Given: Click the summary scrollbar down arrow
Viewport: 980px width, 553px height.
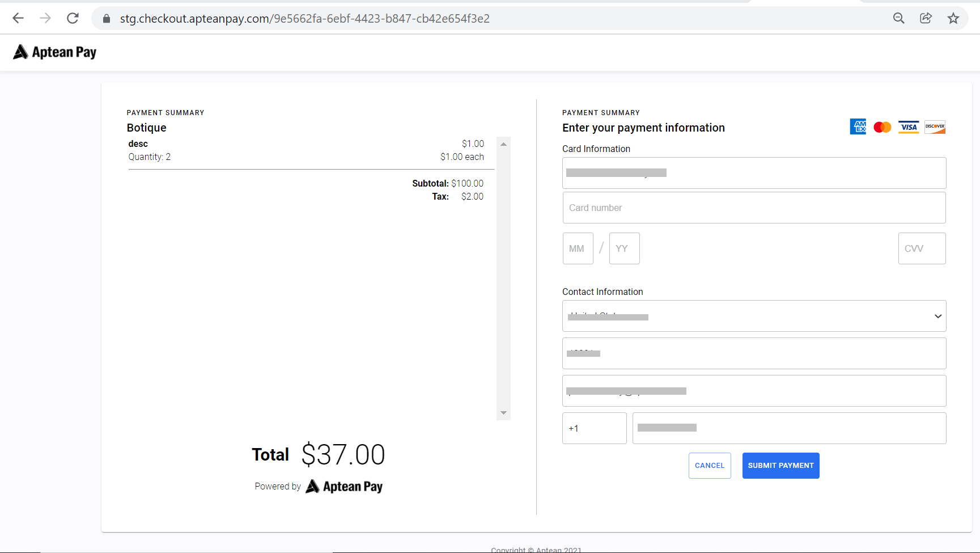Looking at the screenshot, I should pos(503,413).
